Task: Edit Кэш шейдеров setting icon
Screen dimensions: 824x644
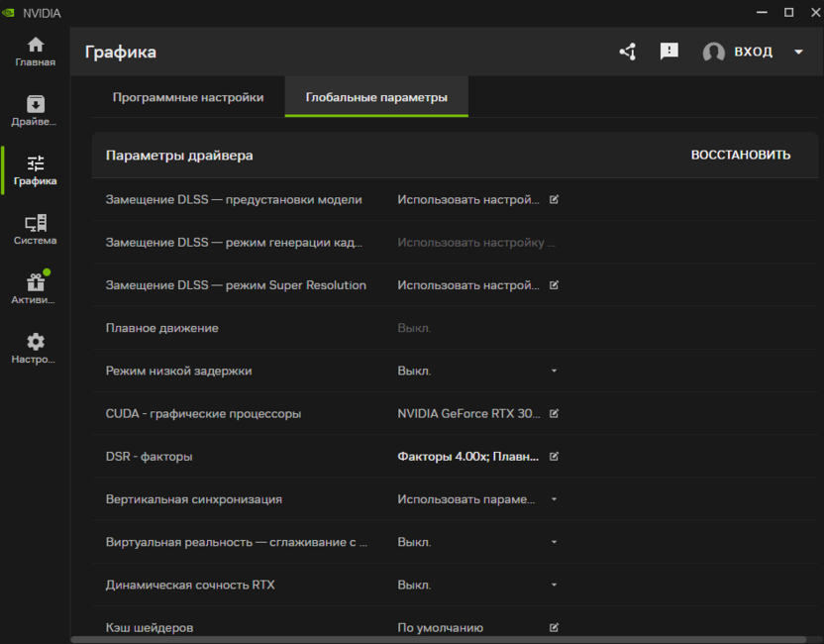Action: pyautogui.click(x=554, y=627)
